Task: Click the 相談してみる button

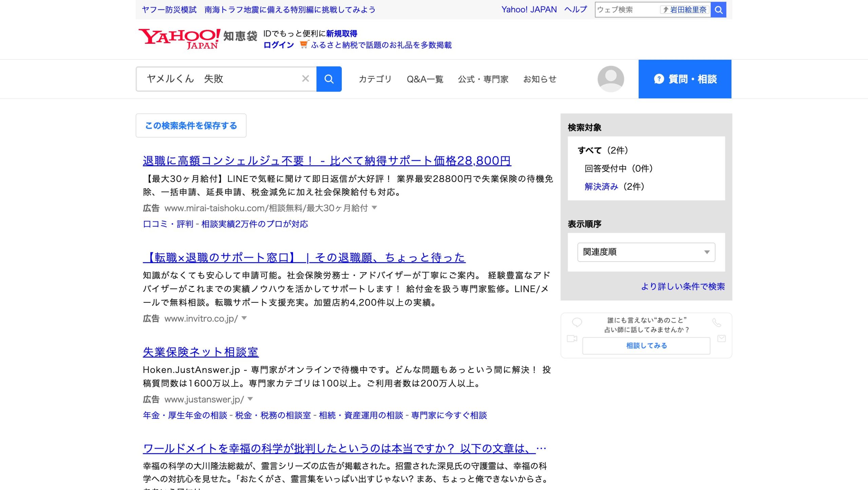Action: point(646,346)
